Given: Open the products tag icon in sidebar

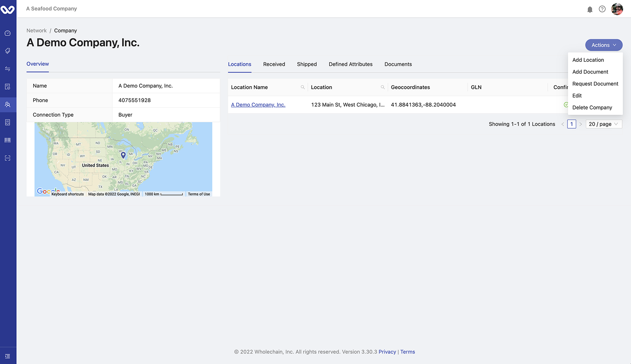Looking at the screenshot, I should coord(7,51).
